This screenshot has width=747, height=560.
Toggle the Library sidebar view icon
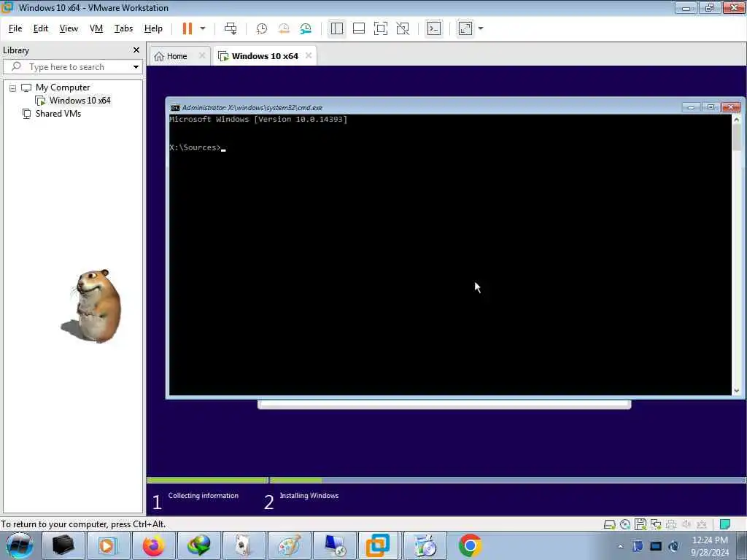(x=337, y=28)
